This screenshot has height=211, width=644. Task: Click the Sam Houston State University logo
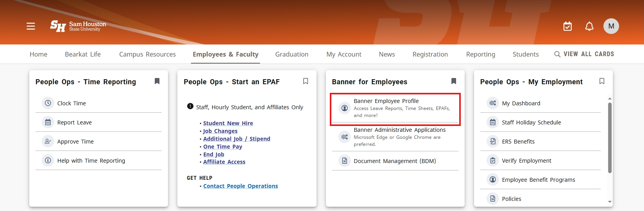coord(78,26)
